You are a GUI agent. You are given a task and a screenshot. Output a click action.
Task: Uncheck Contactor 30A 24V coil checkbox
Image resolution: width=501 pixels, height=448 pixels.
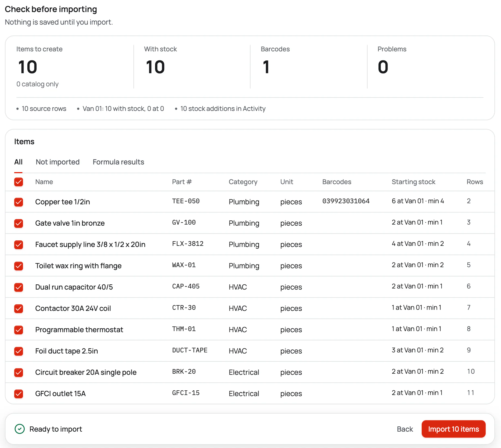coord(19,309)
